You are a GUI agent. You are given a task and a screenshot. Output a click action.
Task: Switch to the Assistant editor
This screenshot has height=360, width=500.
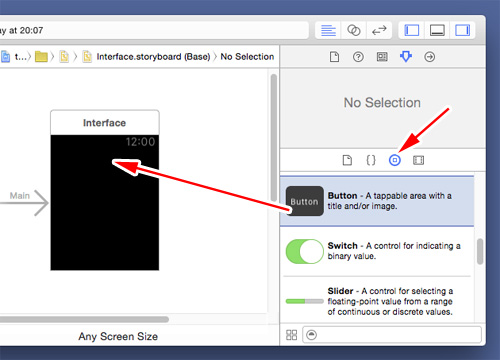354,30
